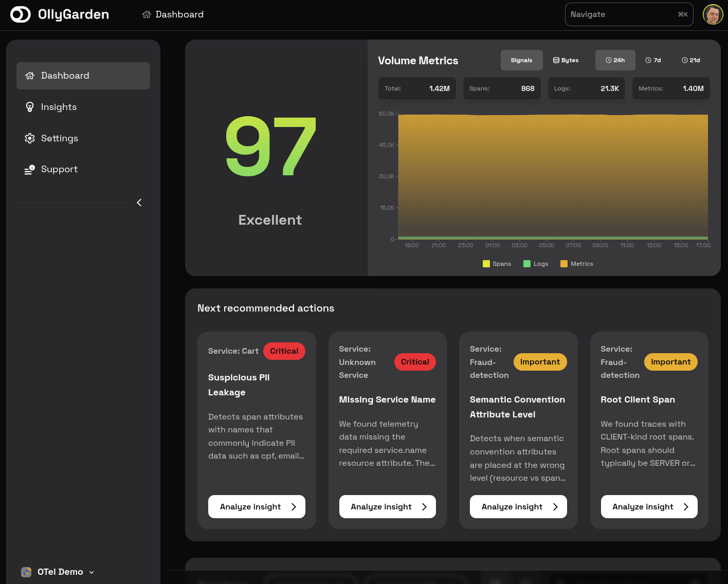
Task: Click the OTel Demo telescope icon
Action: (26, 572)
